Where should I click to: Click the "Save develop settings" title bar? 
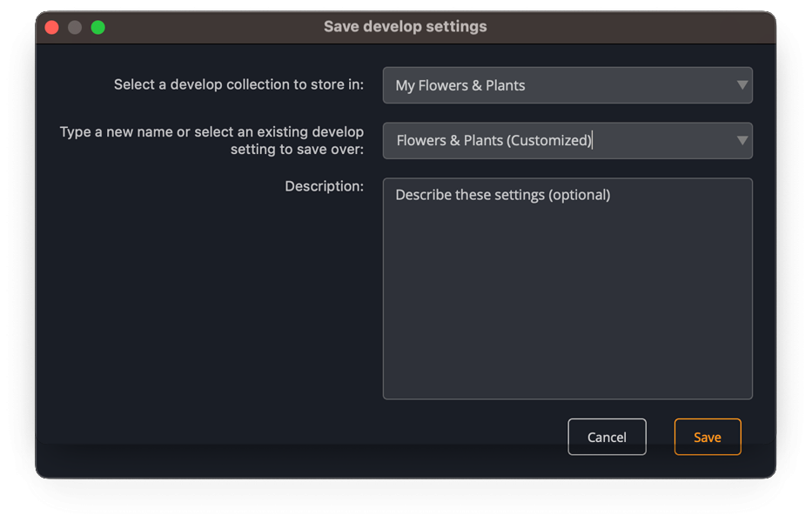pos(406,27)
